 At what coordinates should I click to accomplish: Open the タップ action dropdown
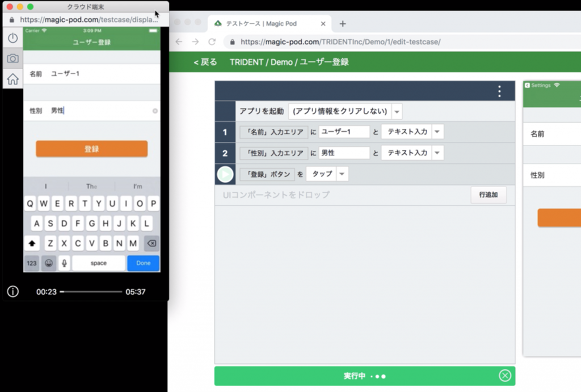[x=342, y=175]
